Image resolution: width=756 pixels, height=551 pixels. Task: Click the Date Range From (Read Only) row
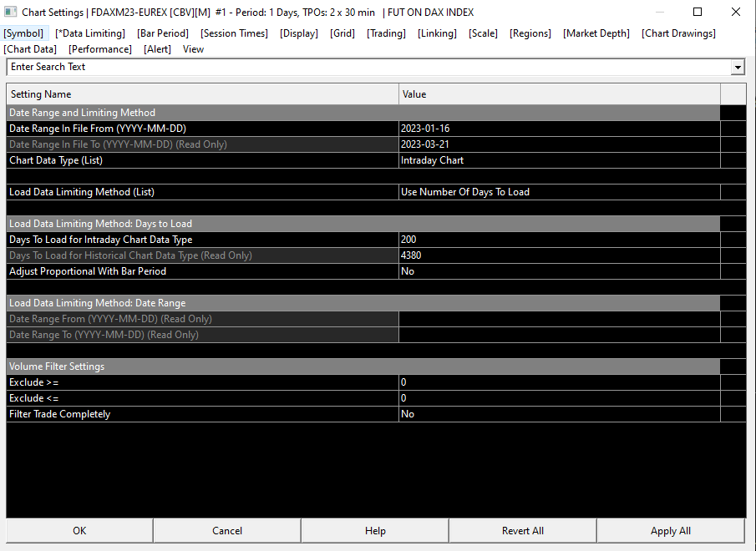[363, 319]
